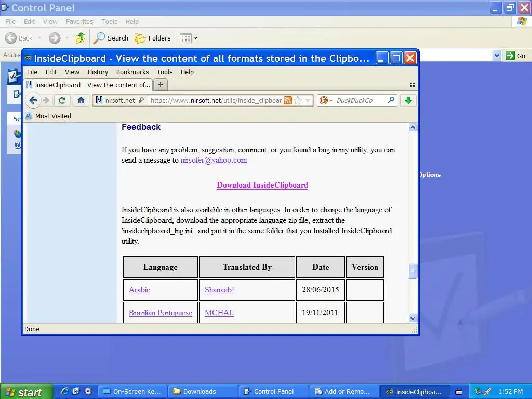This screenshot has height=399, width=532.
Task: Click Control Panel's Forward button
Action: (54, 38)
